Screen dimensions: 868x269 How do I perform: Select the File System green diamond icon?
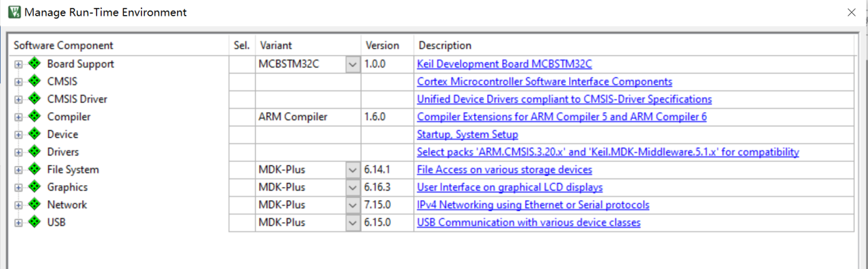point(34,169)
